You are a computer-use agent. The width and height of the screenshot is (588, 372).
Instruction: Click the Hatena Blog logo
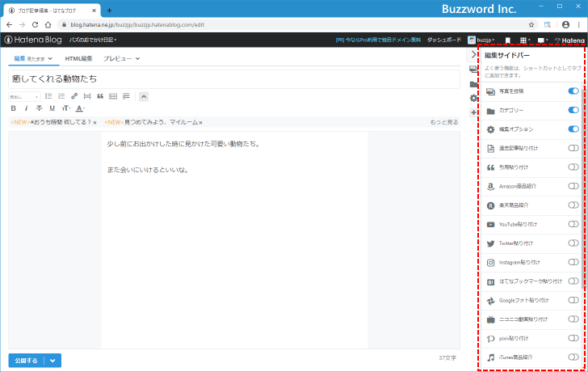(x=33, y=40)
